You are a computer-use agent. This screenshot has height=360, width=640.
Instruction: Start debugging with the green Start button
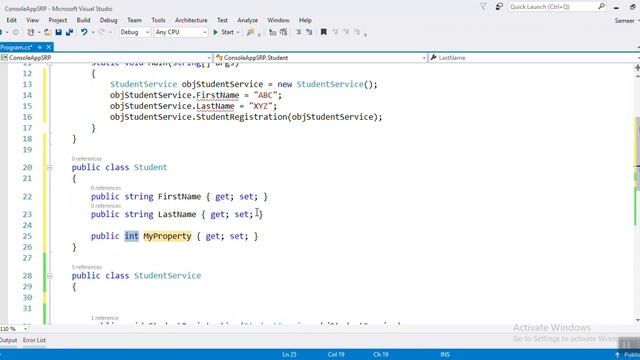(224, 32)
